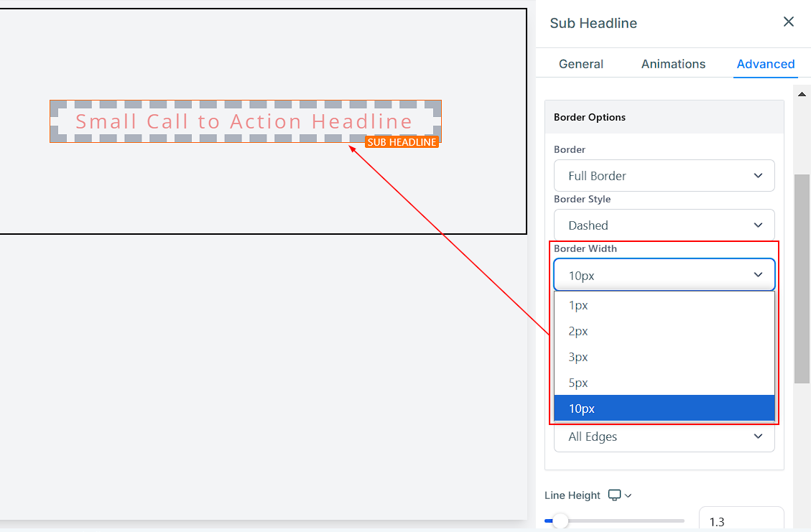Open the Border Style dropdown showing Dashed

click(664, 225)
